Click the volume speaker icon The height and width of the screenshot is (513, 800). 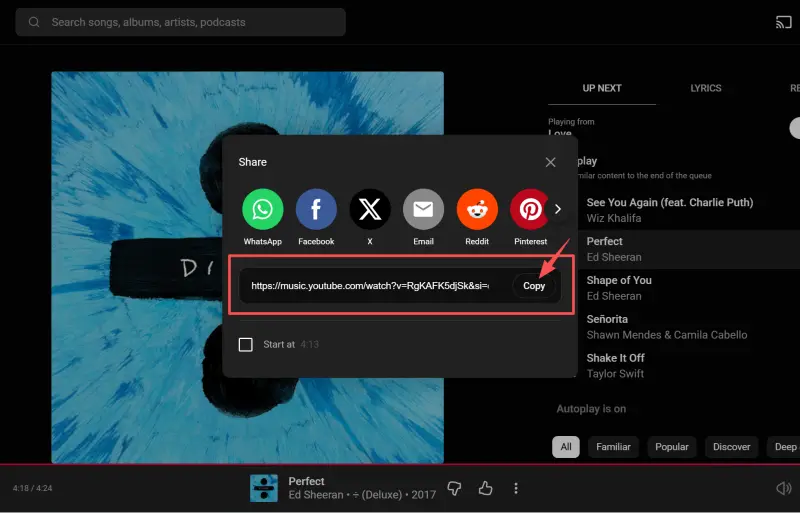pos(783,488)
